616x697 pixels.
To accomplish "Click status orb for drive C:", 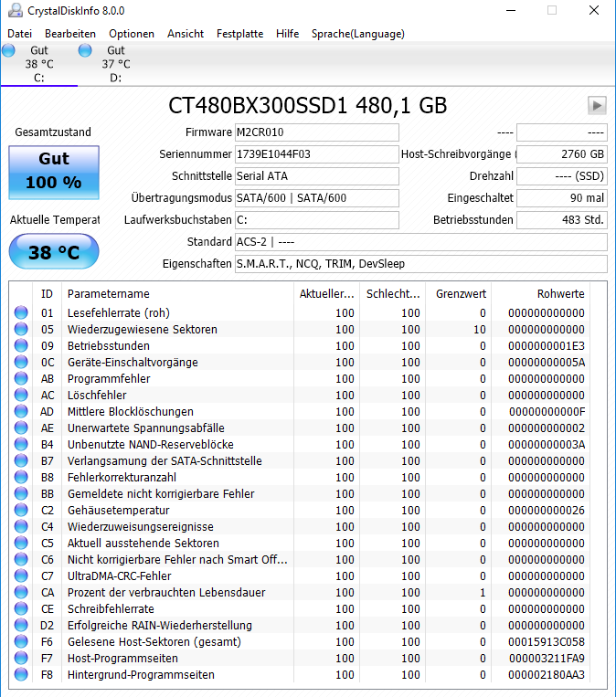I will pyautogui.click(x=8, y=50).
